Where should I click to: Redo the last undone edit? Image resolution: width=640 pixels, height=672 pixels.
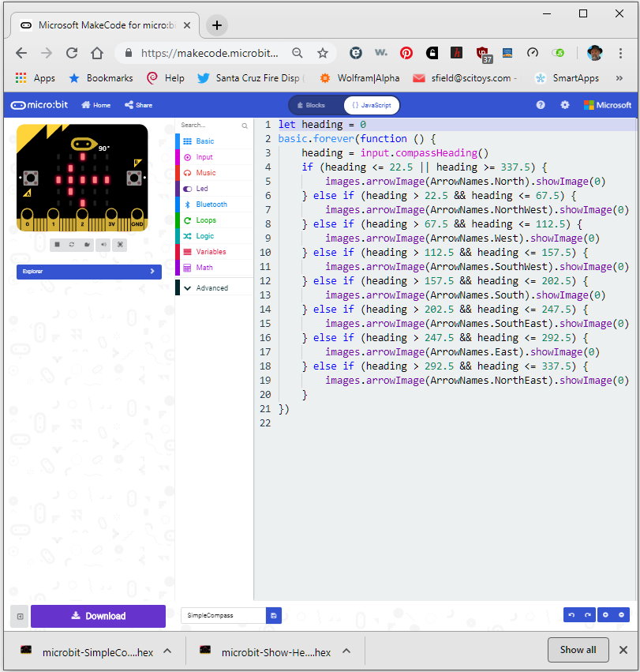(x=589, y=614)
